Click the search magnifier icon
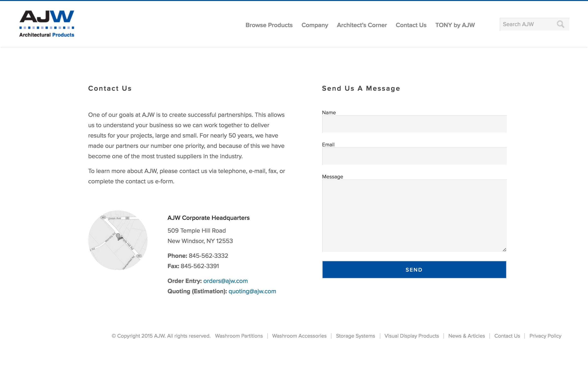 click(x=560, y=24)
